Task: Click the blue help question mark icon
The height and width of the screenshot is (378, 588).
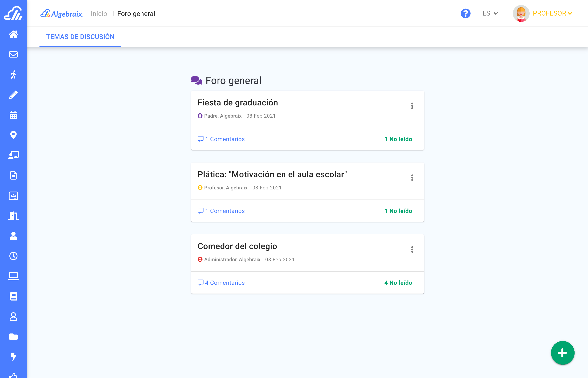Action: coord(465,13)
